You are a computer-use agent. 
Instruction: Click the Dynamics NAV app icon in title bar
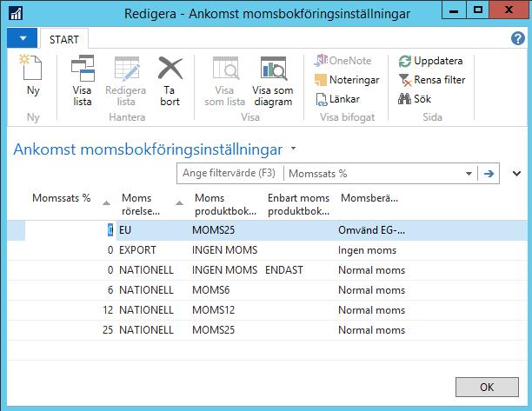[16, 14]
